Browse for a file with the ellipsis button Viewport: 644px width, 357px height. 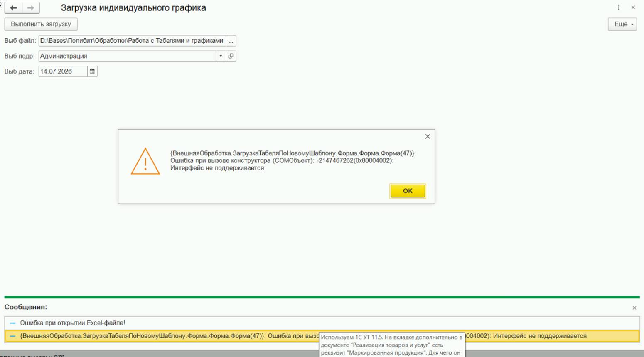pos(231,41)
